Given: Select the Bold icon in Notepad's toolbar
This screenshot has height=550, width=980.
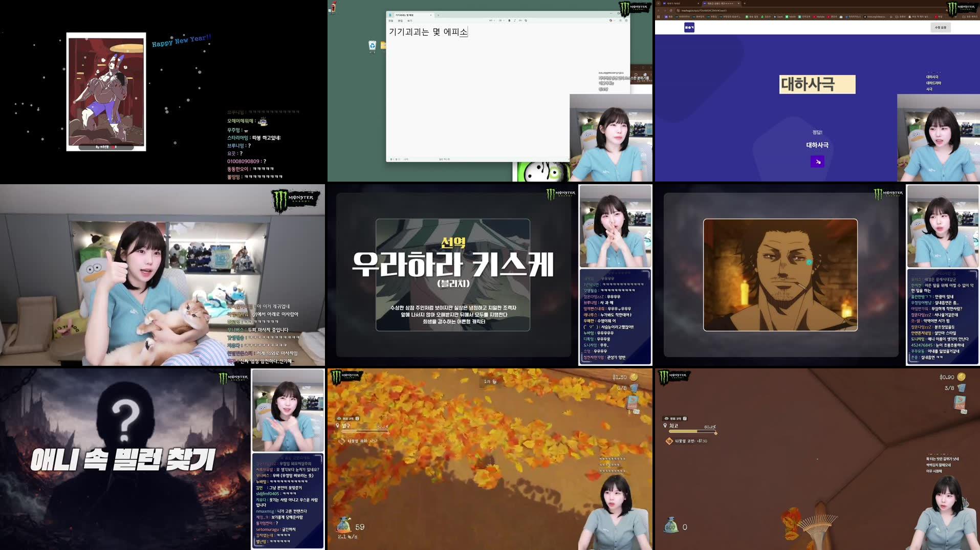Looking at the screenshot, I should click(x=509, y=20).
